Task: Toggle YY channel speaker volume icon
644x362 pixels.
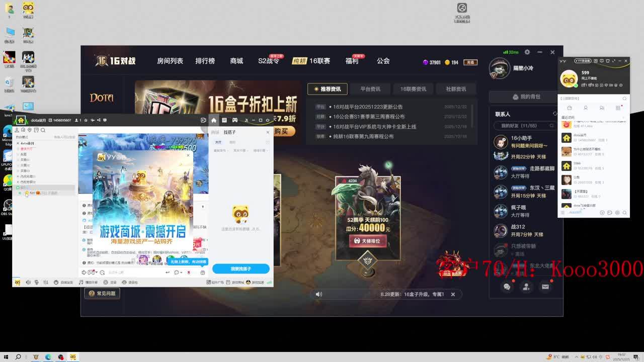Action: (28, 283)
